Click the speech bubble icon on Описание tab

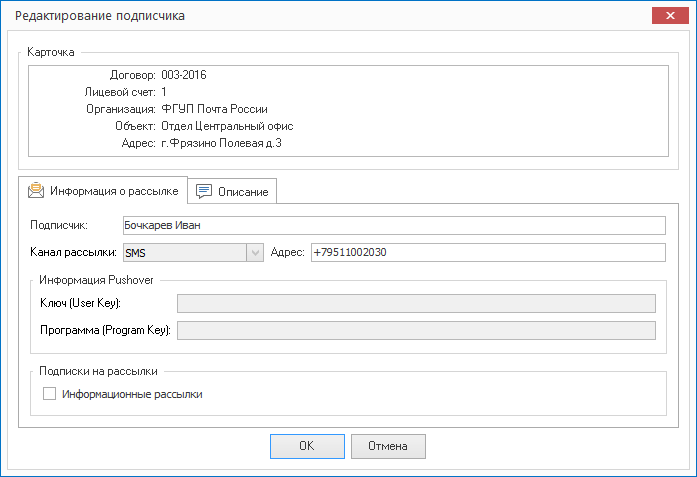click(x=204, y=192)
